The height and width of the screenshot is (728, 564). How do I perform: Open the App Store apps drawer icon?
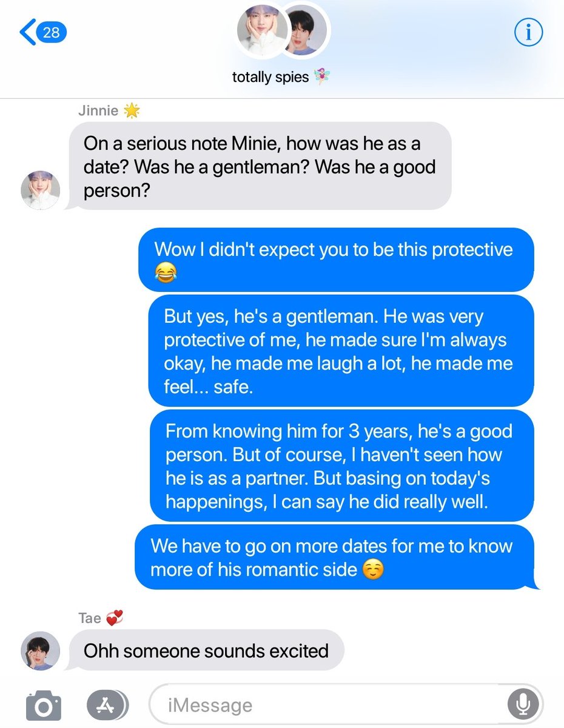click(107, 705)
